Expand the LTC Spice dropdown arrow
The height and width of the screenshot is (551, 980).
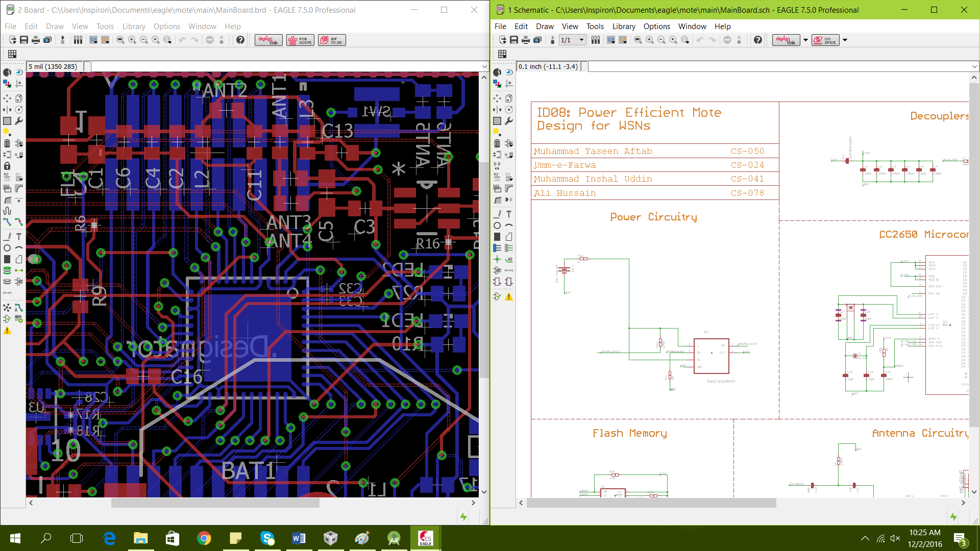coord(845,40)
